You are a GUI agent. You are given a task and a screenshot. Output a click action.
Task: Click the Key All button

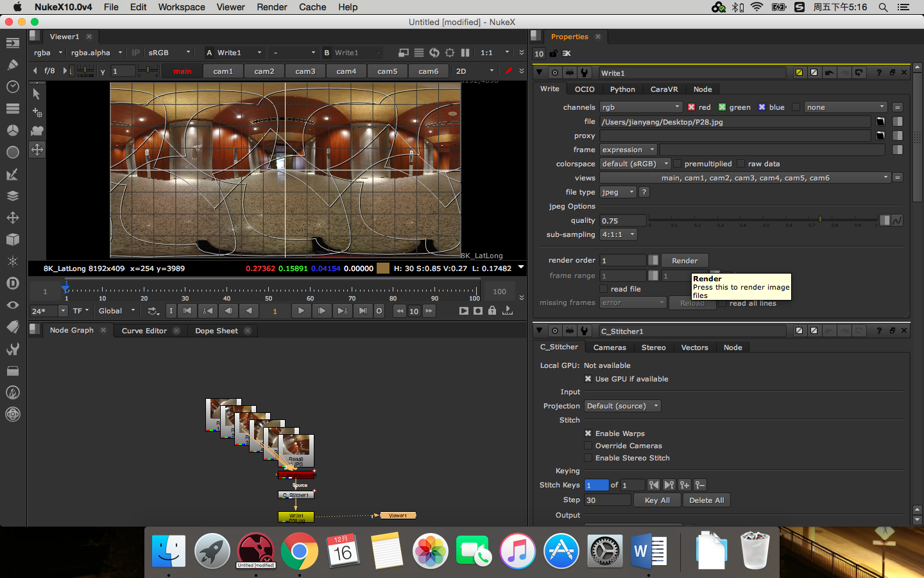coord(656,500)
